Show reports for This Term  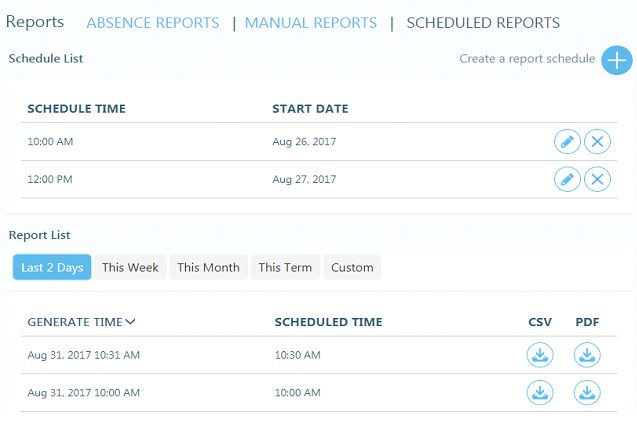pos(285,267)
